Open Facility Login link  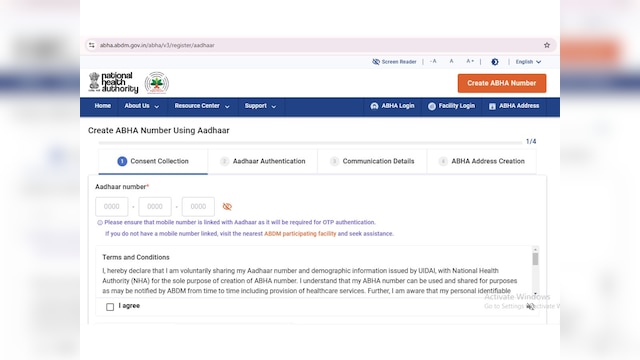coord(451,106)
